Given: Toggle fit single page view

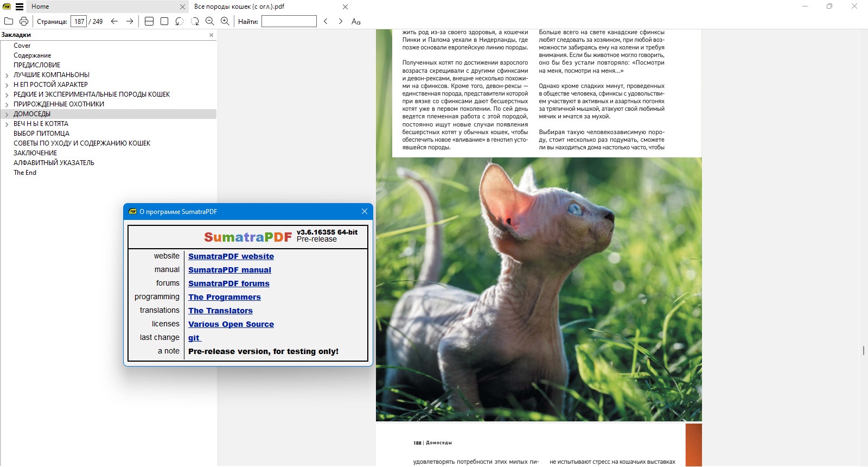Looking at the screenshot, I should click(164, 21).
